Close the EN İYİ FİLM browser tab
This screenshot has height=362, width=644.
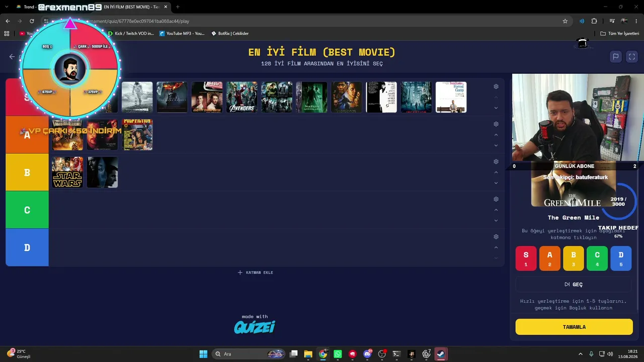[x=166, y=7]
